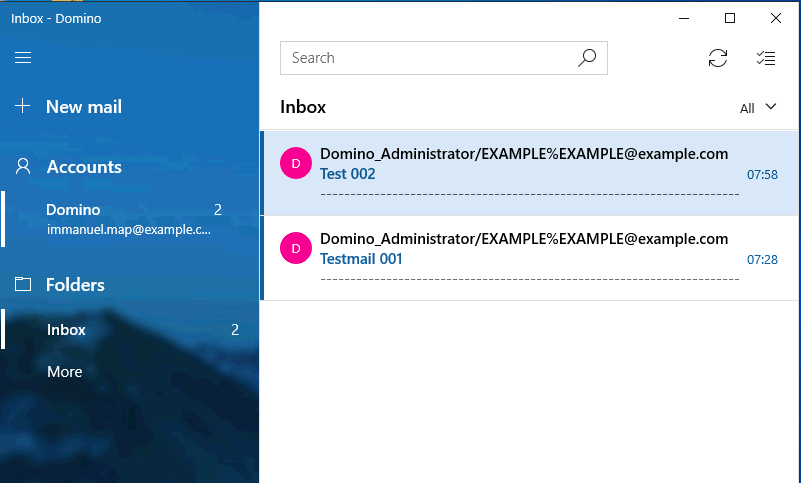
Task: Click immanuel.map@example.c... account address
Action: click(129, 229)
